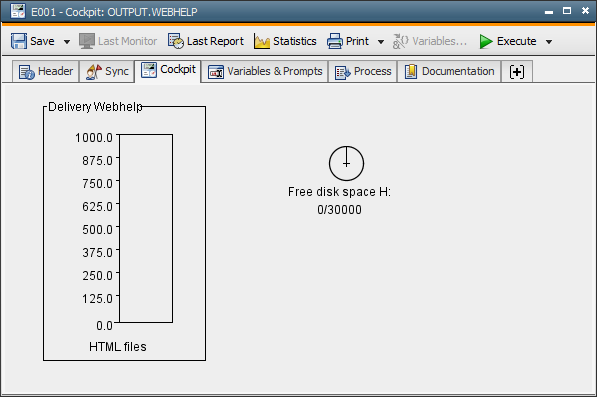Open Statistics chart icon

[x=262, y=41]
